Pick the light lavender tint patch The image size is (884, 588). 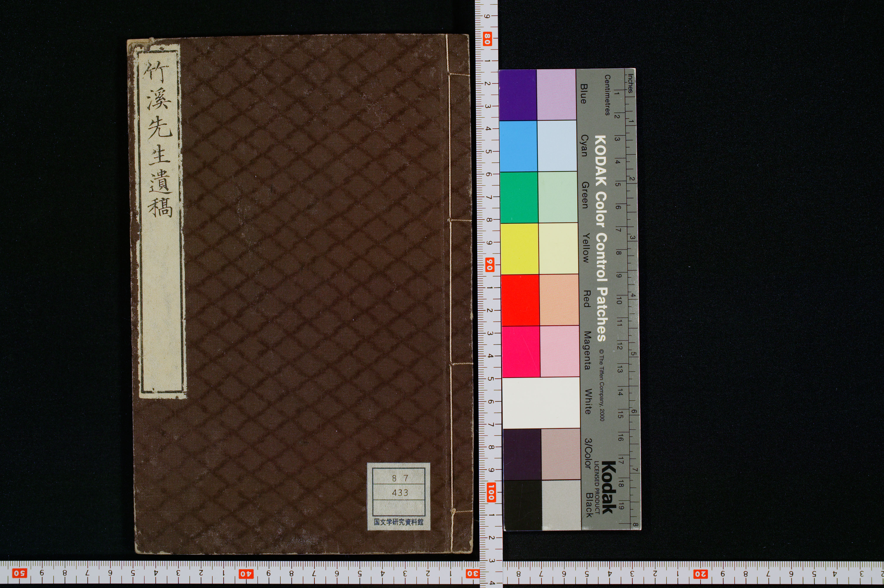point(556,95)
